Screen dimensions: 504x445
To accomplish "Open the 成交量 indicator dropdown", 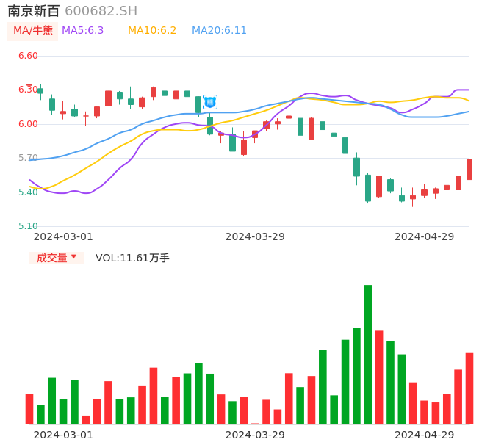I will coord(57,258).
